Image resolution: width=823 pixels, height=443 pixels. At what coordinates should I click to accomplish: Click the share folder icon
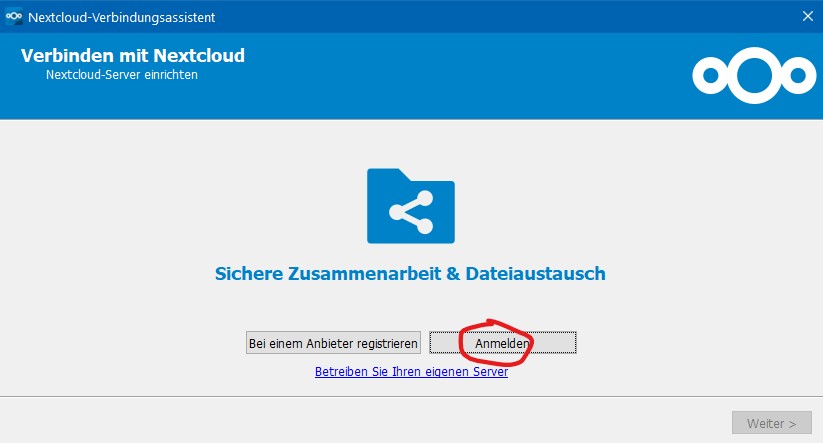[x=411, y=206]
